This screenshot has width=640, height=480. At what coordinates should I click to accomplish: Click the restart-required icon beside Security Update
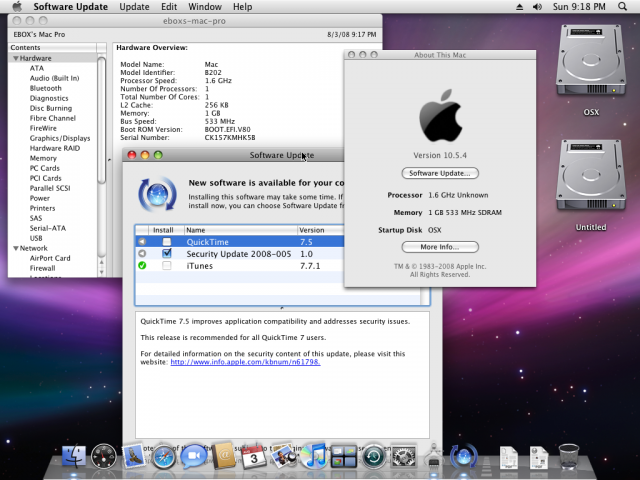[142, 253]
